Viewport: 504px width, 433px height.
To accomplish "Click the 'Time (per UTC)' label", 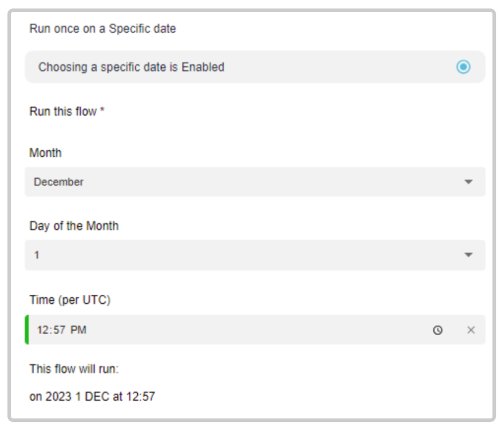I will pos(70,300).
